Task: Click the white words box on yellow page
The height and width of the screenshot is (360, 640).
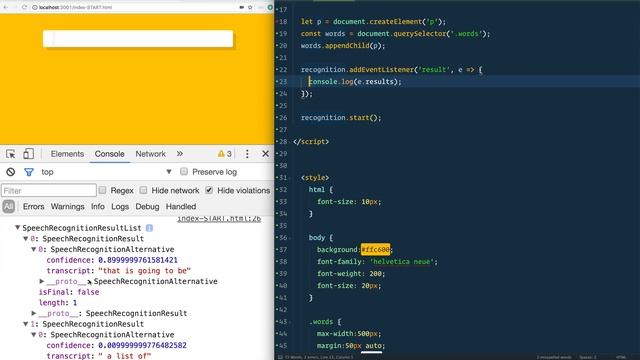Action: click(x=138, y=39)
